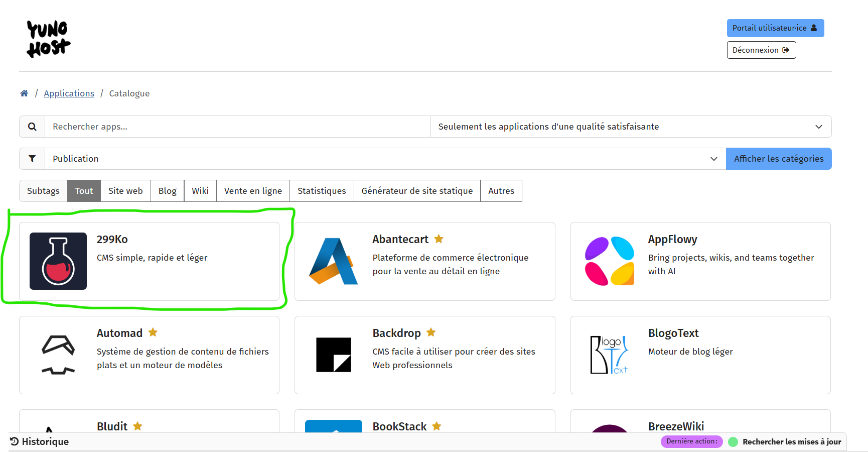Open the AppFlowy title text
Viewport: 868px width, 452px height.
(x=672, y=240)
